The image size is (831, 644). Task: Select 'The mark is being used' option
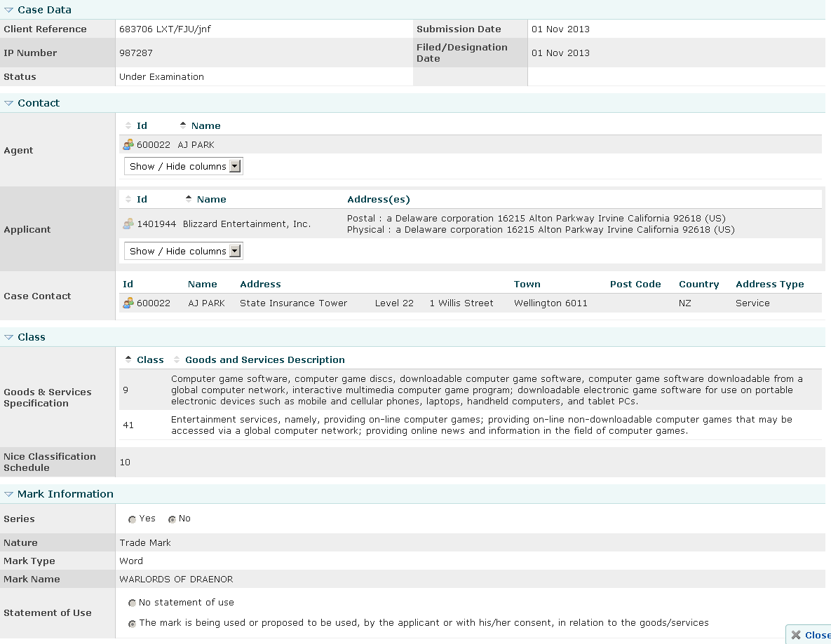tap(132, 624)
